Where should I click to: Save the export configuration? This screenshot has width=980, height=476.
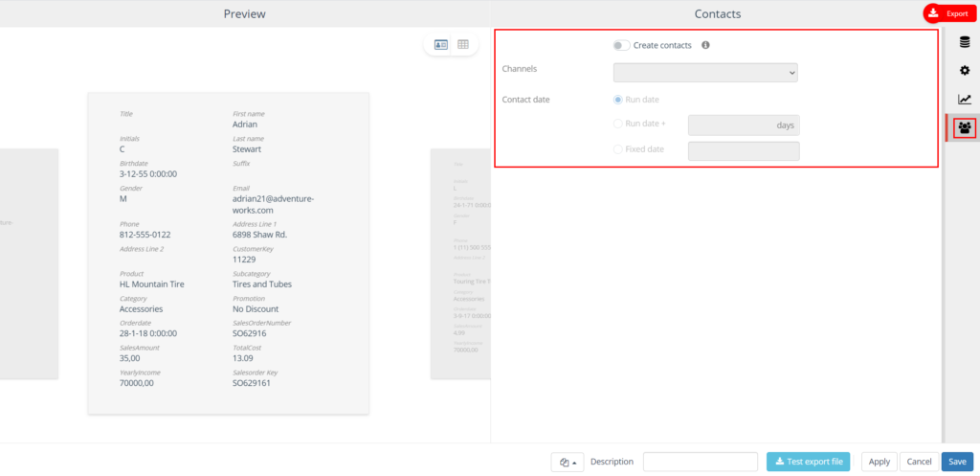coord(957,462)
